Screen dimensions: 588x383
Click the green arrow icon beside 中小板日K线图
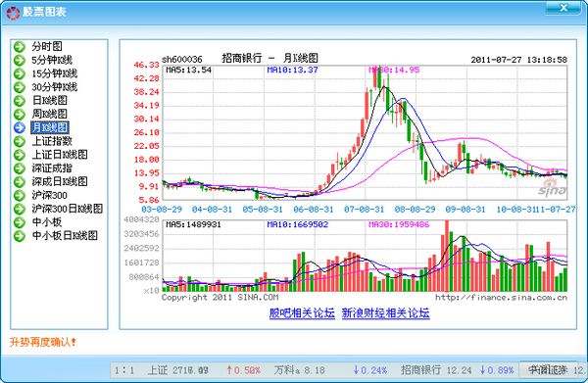[20, 235]
